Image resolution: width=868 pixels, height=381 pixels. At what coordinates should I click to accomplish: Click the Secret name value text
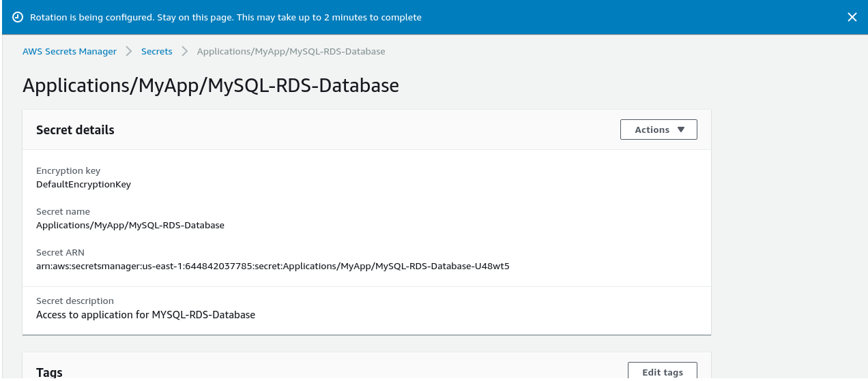pyautogui.click(x=130, y=225)
